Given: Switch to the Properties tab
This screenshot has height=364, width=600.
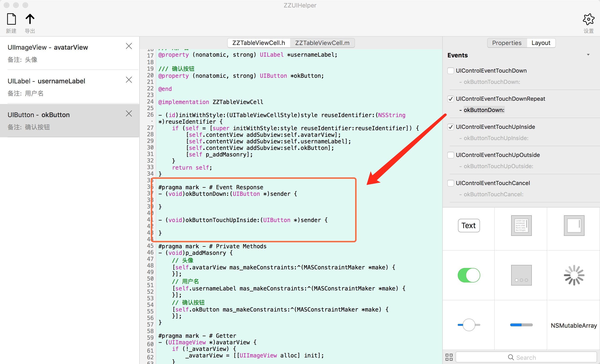Looking at the screenshot, I should click(x=507, y=42).
